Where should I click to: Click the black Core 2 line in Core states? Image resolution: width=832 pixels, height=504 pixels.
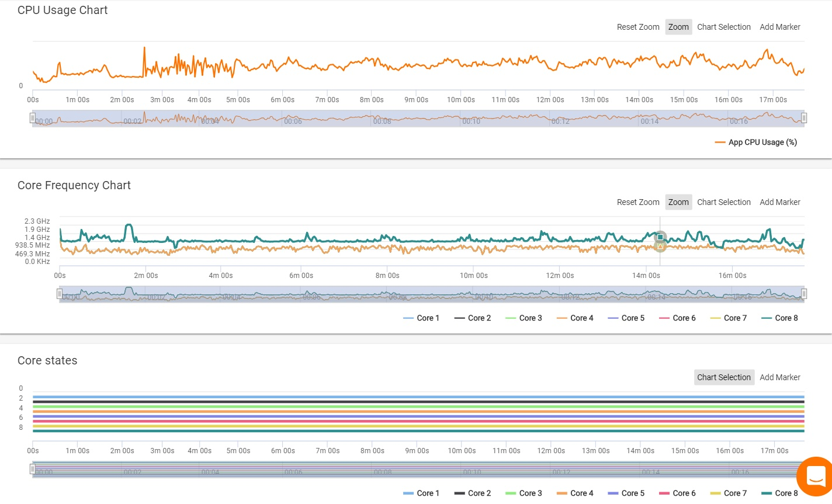pyautogui.click(x=409, y=402)
